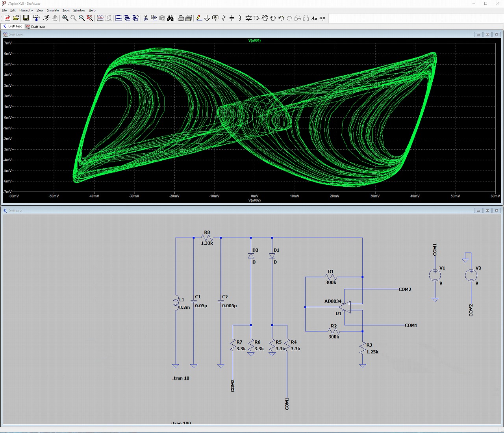Click the D1 diode label

point(276,250)
